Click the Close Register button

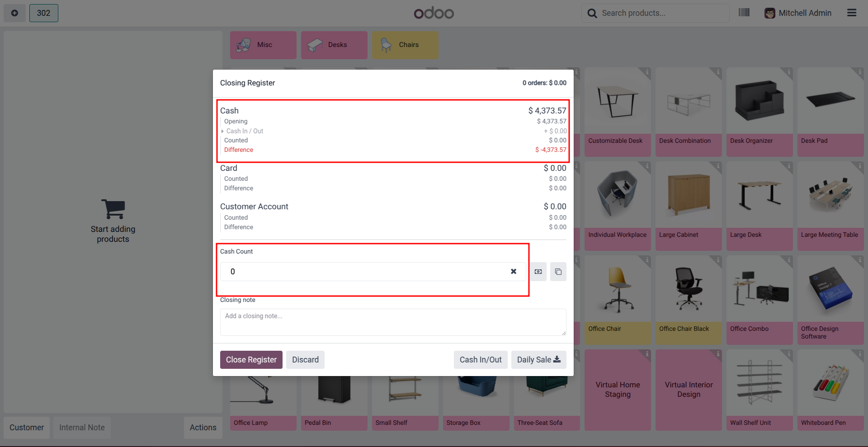click(251, 360)
